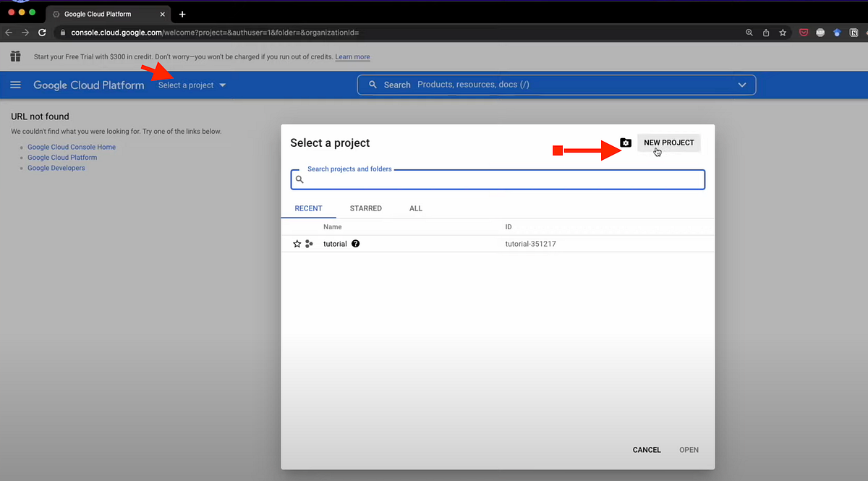Star the tutorial project
Viewport: 868px width, 481px height.
click(297, 244)
